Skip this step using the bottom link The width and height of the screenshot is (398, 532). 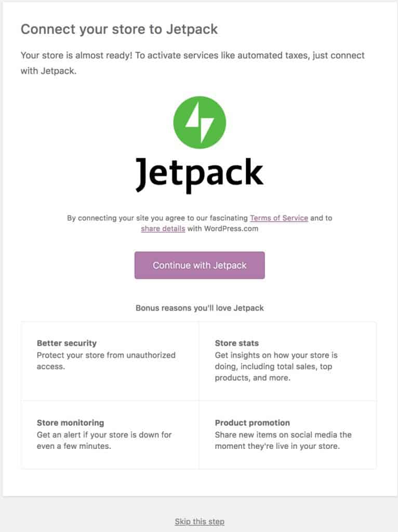pos(200,522)
